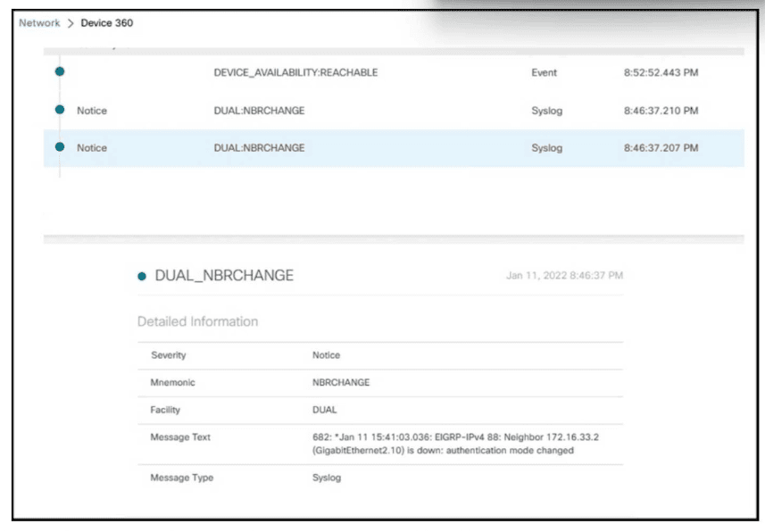Click the Network breadcrumb link

point(39,22)
